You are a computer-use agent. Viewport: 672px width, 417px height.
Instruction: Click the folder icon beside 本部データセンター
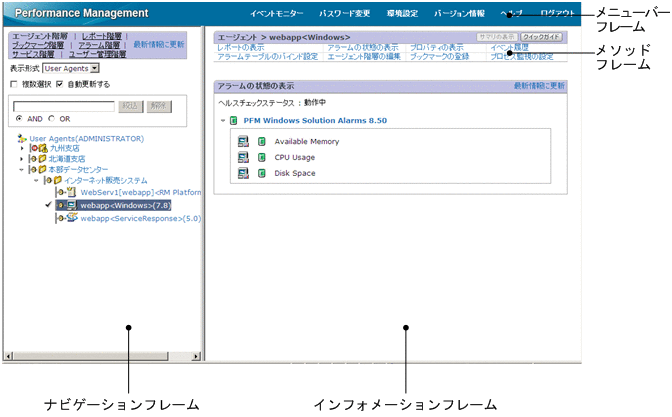tap(42, 169)
